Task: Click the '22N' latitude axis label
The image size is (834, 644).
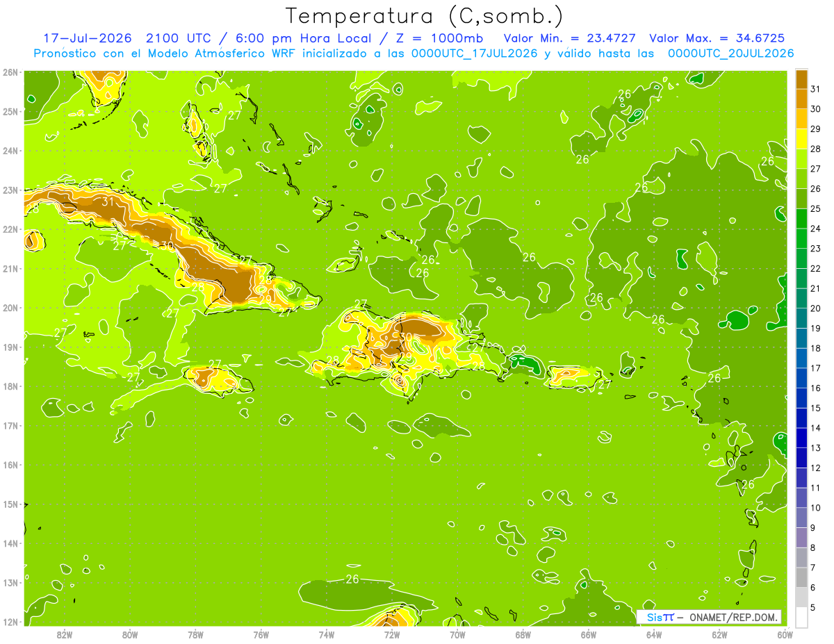Action: pos(10,229)
